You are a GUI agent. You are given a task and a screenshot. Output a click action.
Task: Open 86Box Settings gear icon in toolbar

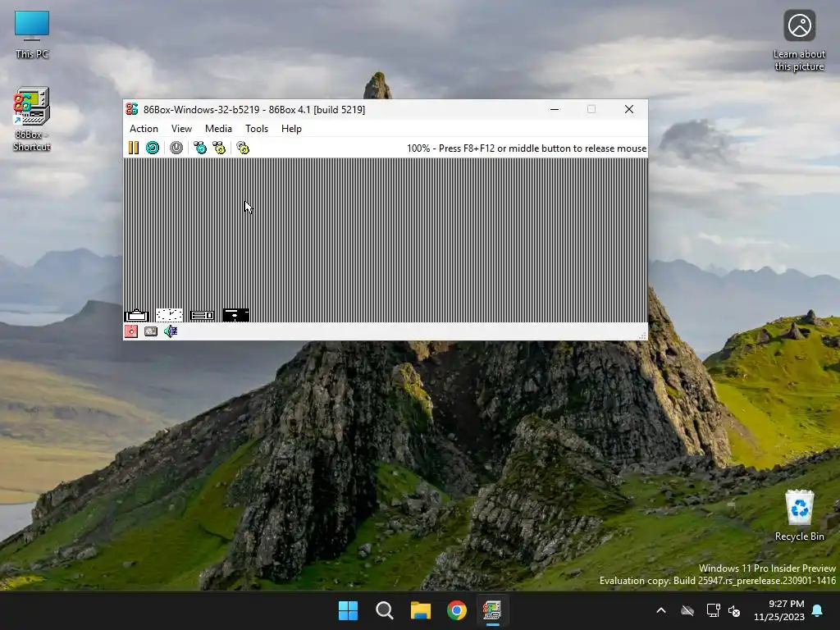point(243,148)
